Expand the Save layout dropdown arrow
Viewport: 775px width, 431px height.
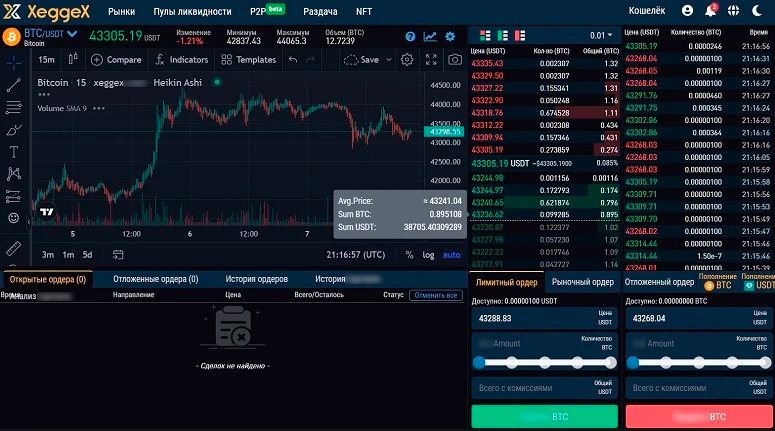point(386,60)
